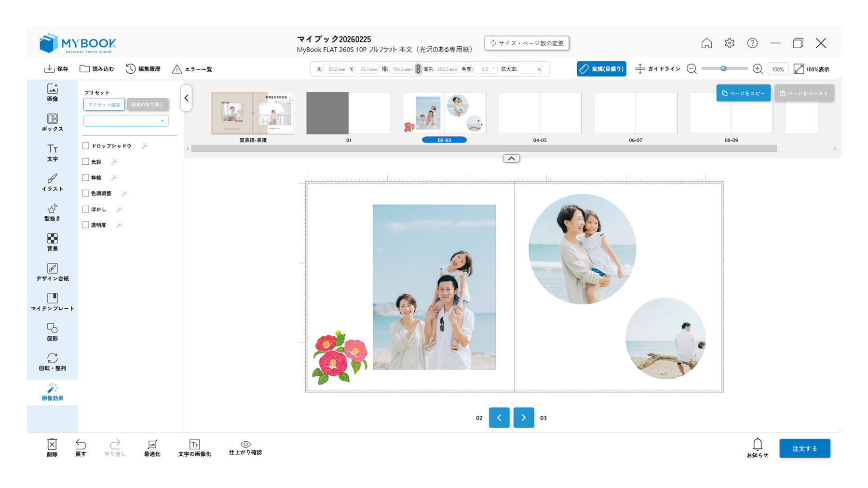Toggle the 定規(目盛り) ruler button
868x488 pixels.
[x=601, y=69]
